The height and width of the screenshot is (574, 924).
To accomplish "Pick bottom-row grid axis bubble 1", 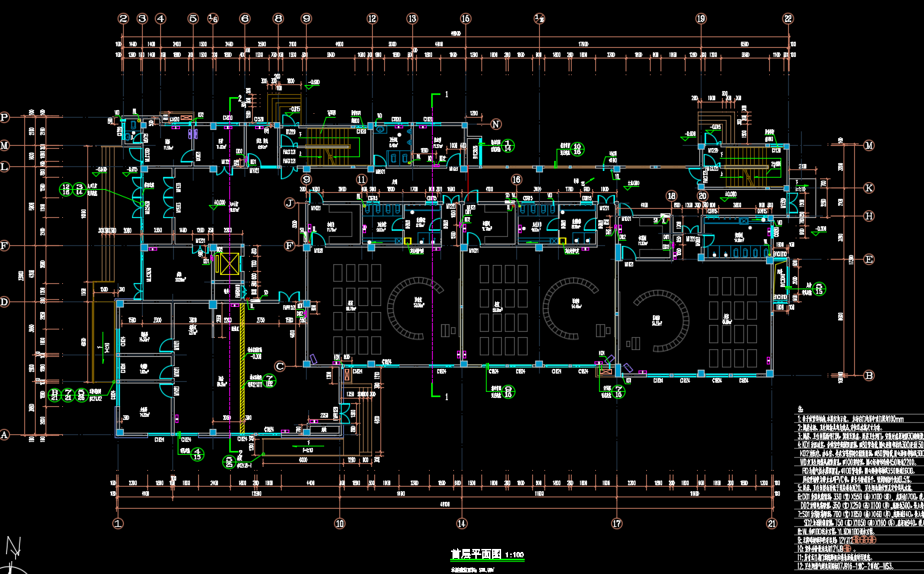I will coord(118,522).
